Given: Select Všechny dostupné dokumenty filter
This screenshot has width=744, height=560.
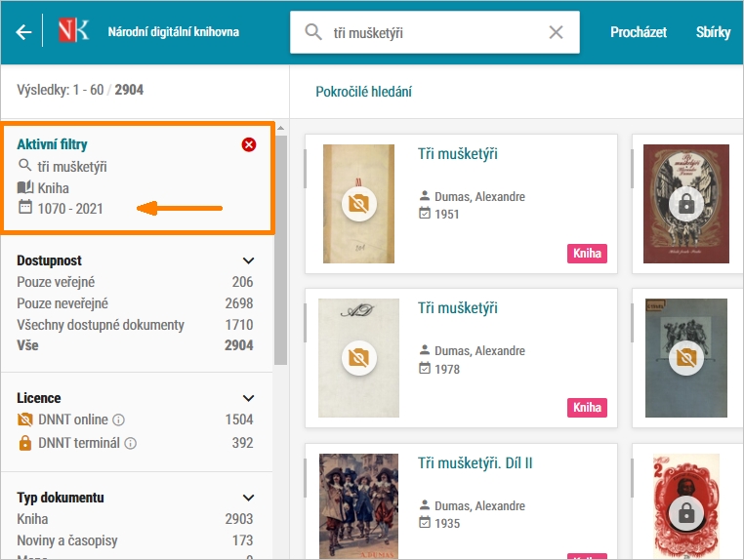Looking at the screenshot, I should (x=135, y=325).
